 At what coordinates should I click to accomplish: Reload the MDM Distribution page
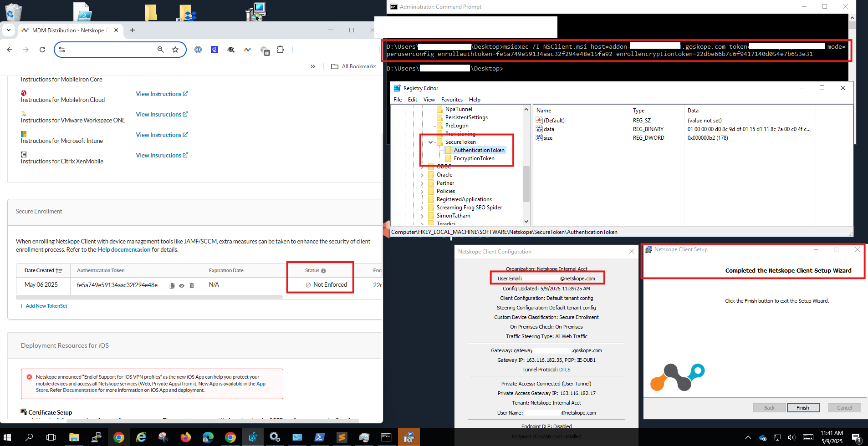pos(42,50)
